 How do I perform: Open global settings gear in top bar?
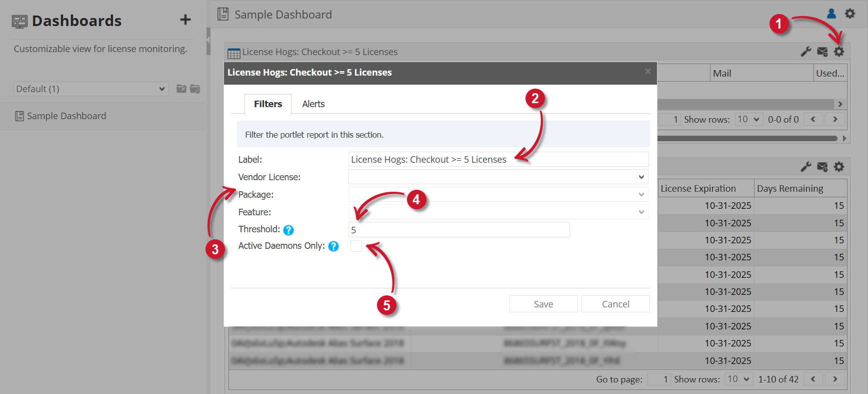point(850,14)
